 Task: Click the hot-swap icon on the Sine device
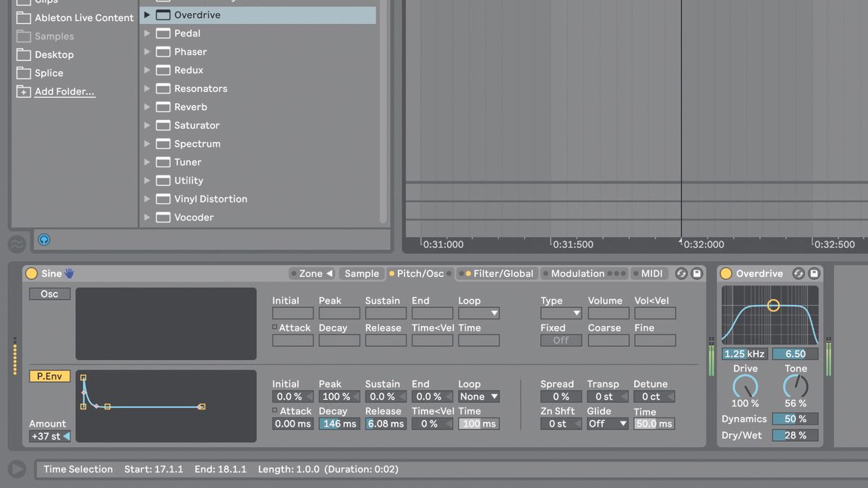[x=681, y=273]
